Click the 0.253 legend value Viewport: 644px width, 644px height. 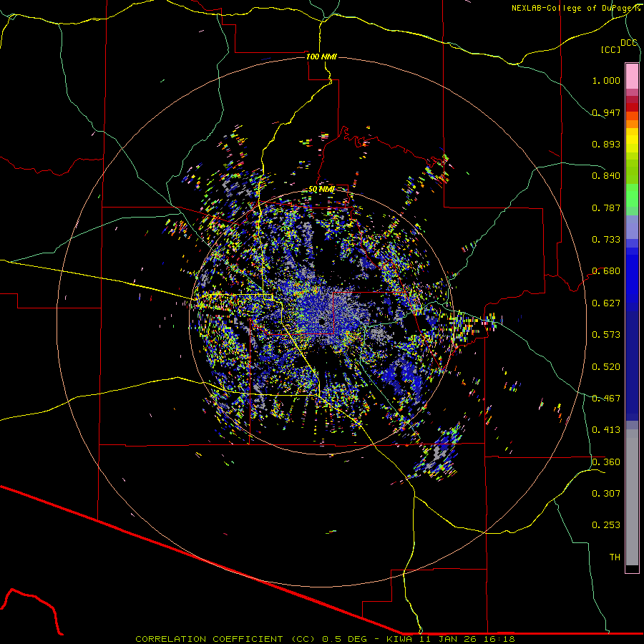606,525
